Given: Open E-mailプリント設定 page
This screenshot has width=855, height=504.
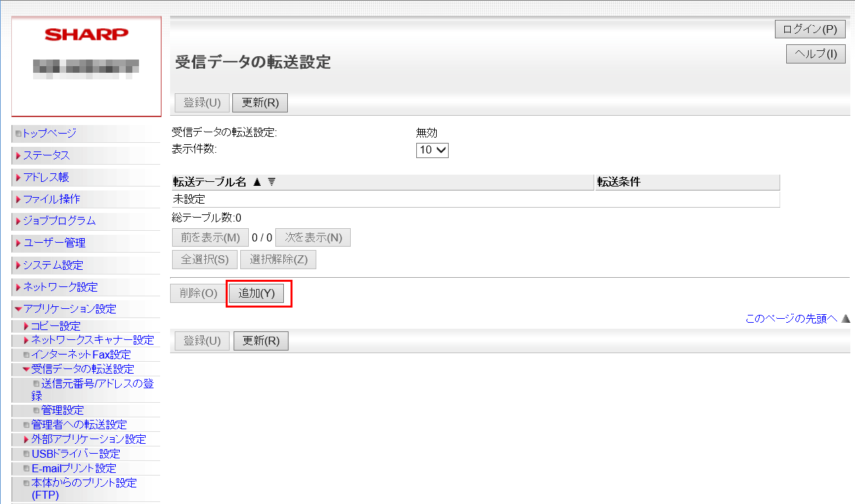Looking at the screenshot, I should point(73,468).
